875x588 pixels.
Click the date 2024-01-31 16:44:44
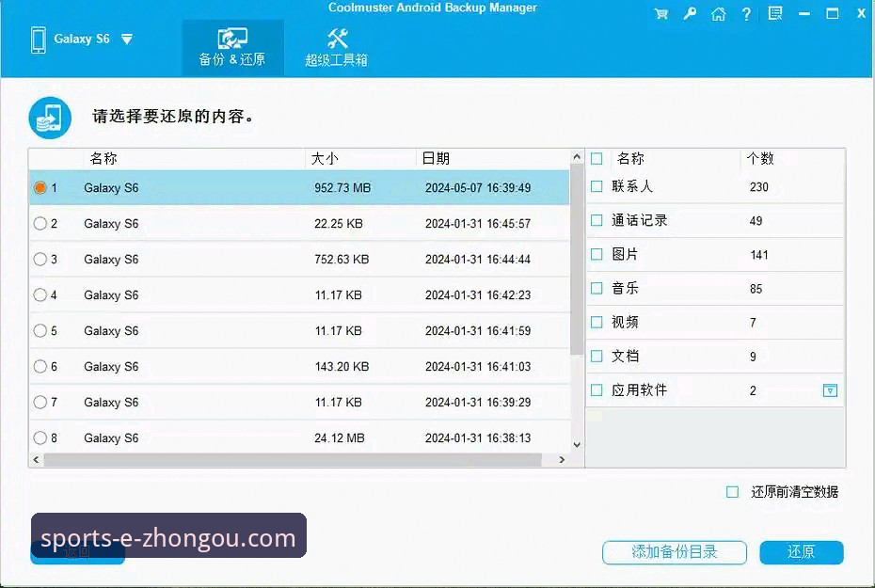tap(478, 260)
